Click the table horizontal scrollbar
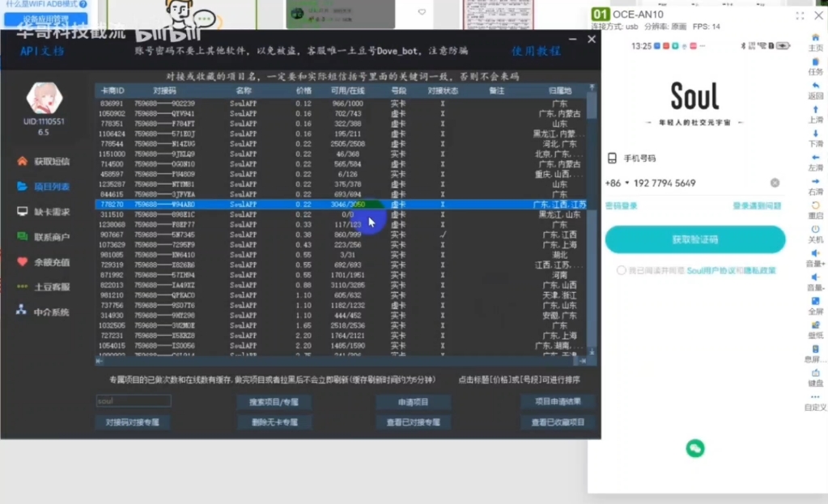This screenshot has width=828, height=504. click(x=341, y=361)
